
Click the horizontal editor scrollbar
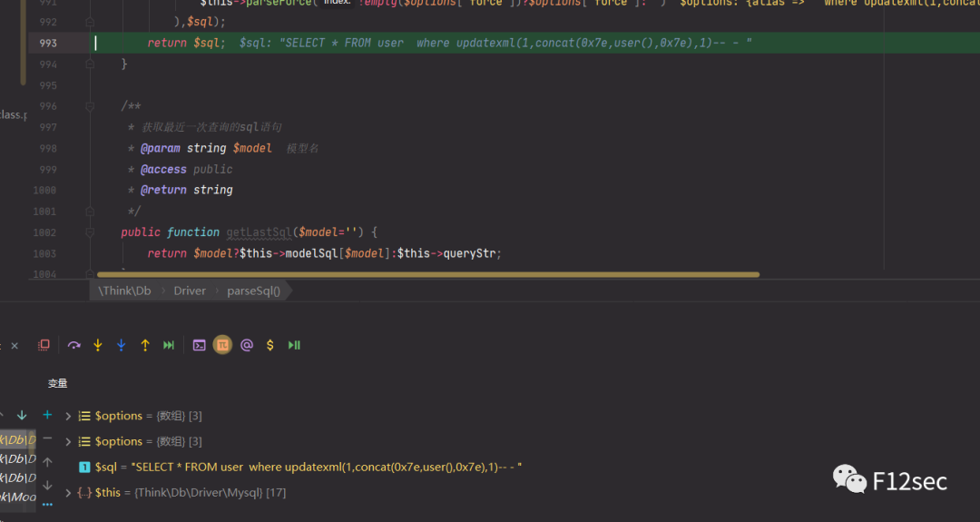click(428, 274)
